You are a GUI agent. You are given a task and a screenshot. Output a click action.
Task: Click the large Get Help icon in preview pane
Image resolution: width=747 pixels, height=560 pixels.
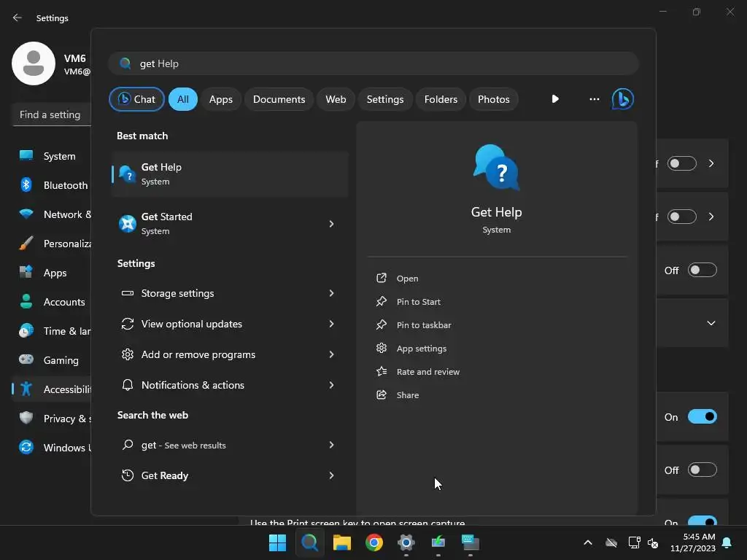[496, 167]
